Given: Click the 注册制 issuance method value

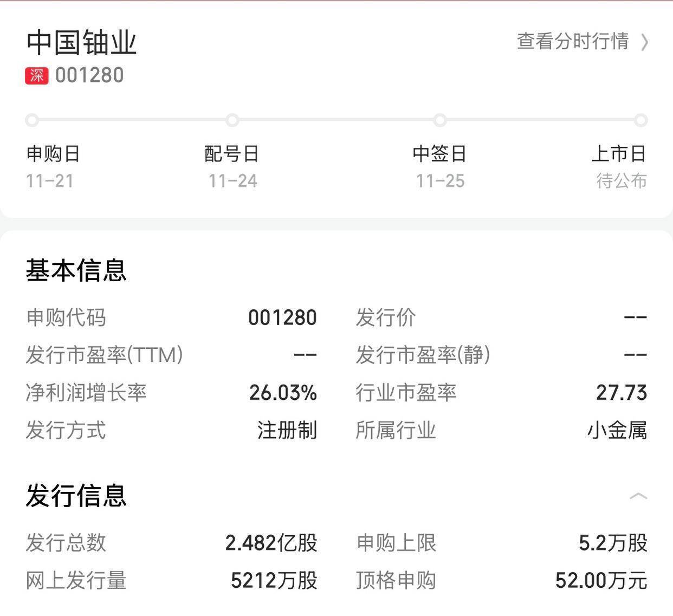Looking at the screenshot, I should pos(287,431).
